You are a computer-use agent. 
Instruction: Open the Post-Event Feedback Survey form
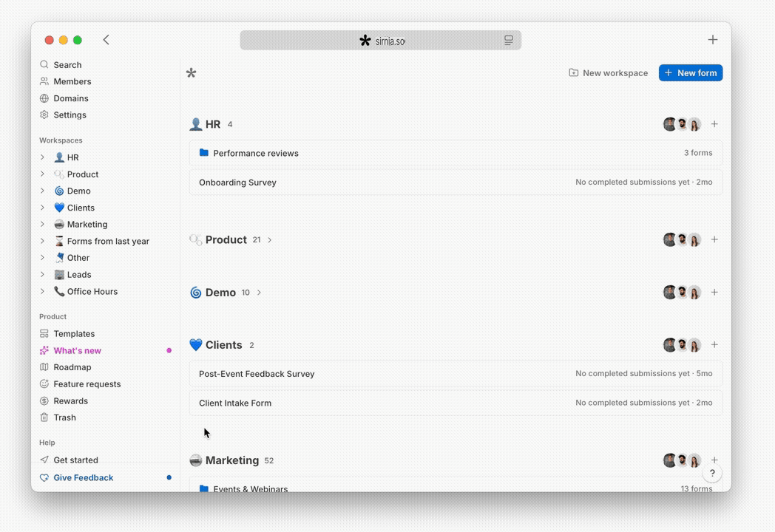(456, 374)
